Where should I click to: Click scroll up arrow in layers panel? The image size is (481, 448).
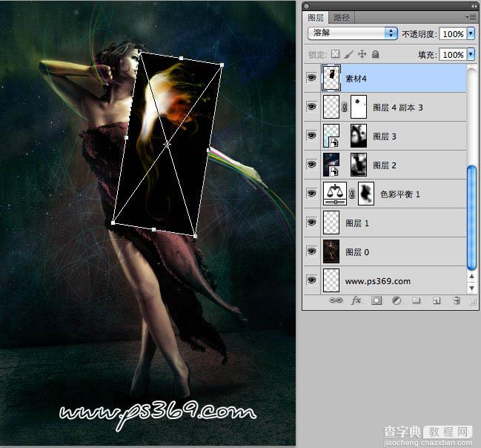pyautogui.click(x=472, y=277)
